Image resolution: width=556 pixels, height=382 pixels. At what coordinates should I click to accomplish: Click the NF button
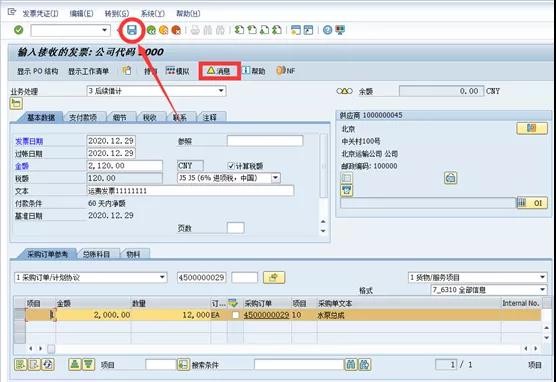[x=286, y=71]
